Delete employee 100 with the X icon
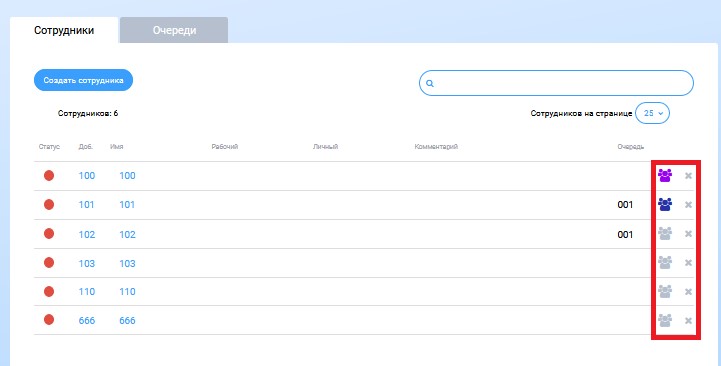This screenshot has height=366, width=721. pos(688,176)
